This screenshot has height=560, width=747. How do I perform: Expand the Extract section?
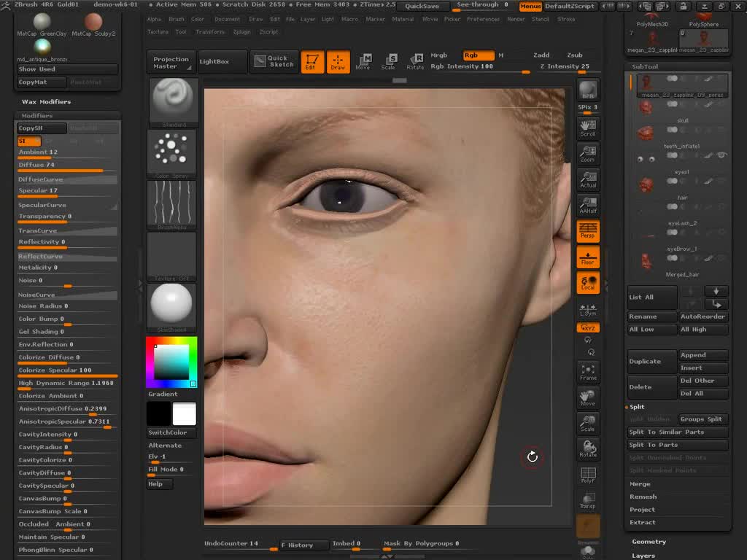tap(643, 522)
